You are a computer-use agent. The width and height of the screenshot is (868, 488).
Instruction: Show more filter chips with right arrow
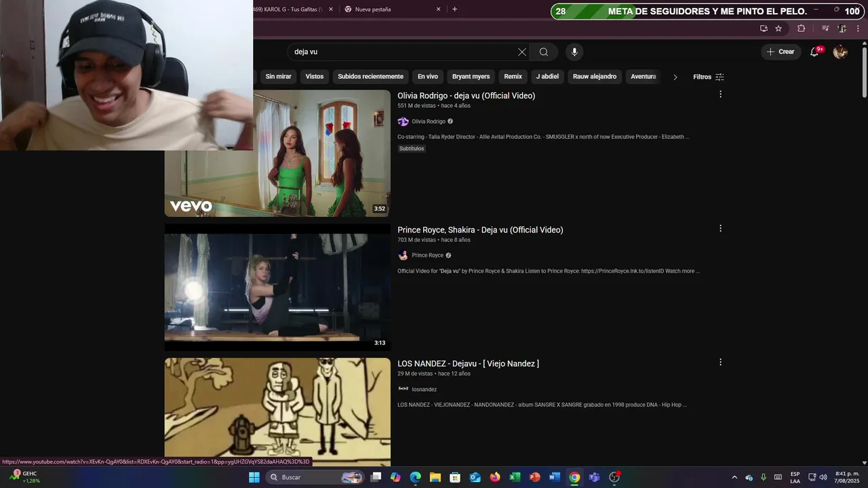tap(675, 77)
